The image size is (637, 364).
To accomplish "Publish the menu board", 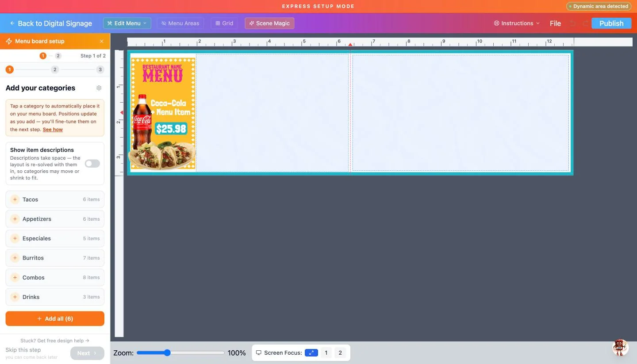I will click(x=611, y=23).
